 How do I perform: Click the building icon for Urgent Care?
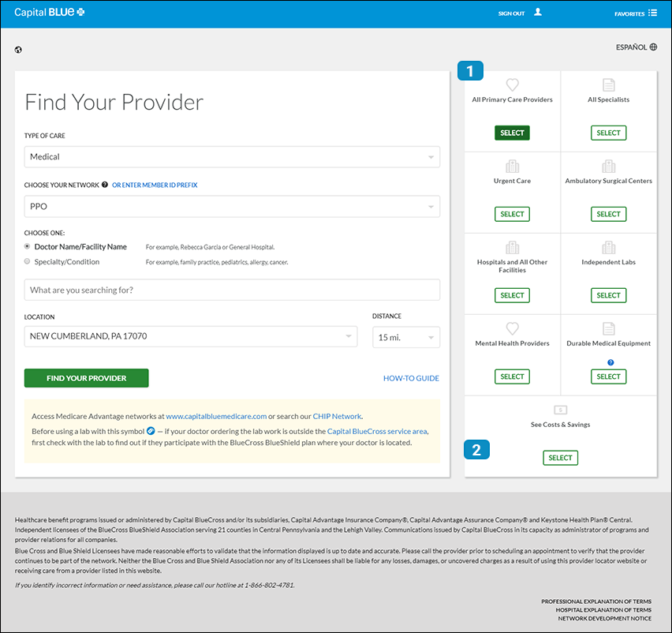pyautogui.click(x=512, y=166)
